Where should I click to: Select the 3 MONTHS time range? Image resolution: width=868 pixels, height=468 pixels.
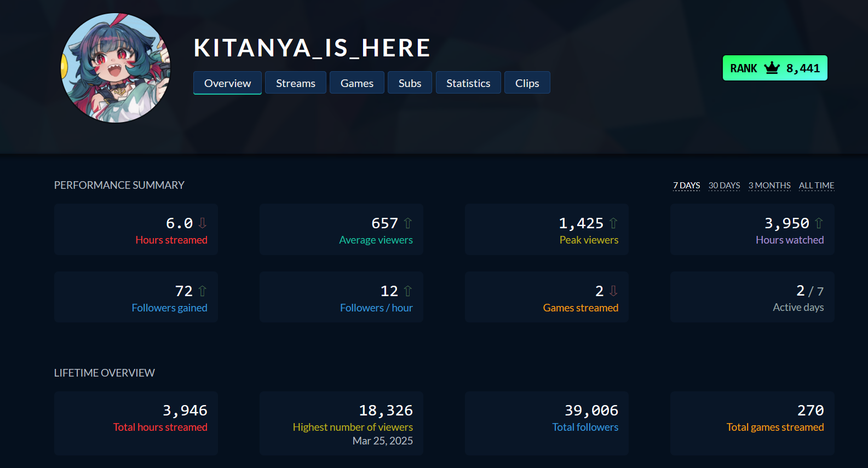click(x=769, y=186)
